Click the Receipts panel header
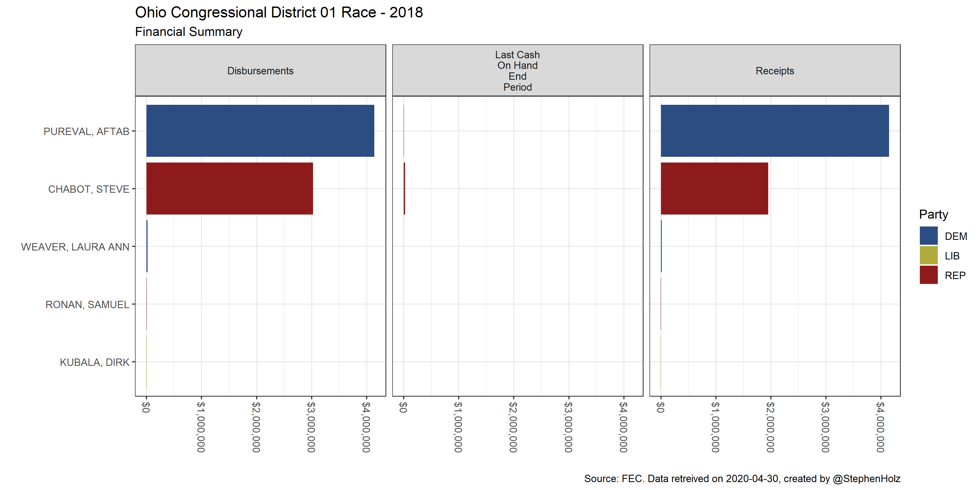 774,71
